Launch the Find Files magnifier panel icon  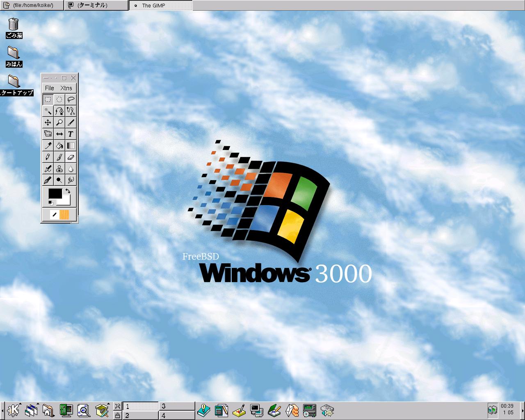pyautogui.click(x=84, y=410)
